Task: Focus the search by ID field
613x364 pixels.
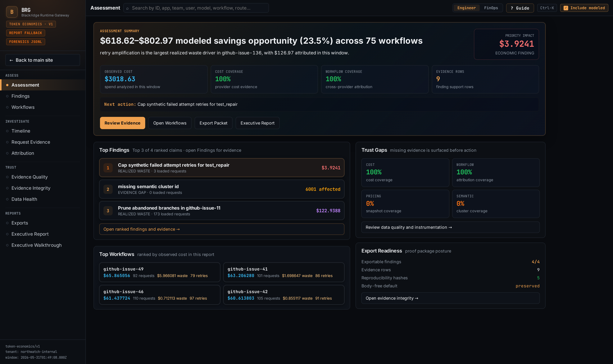Action: pos(196,8)
